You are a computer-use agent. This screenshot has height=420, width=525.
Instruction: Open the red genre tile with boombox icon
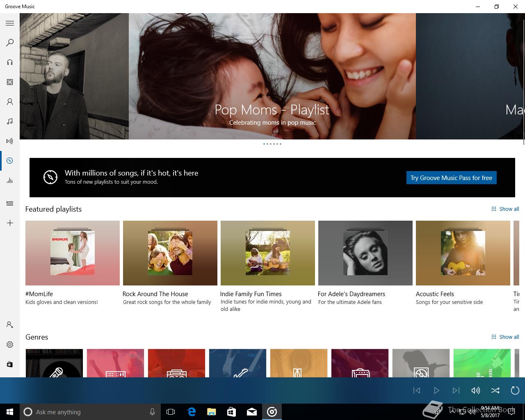click(176, 363)
